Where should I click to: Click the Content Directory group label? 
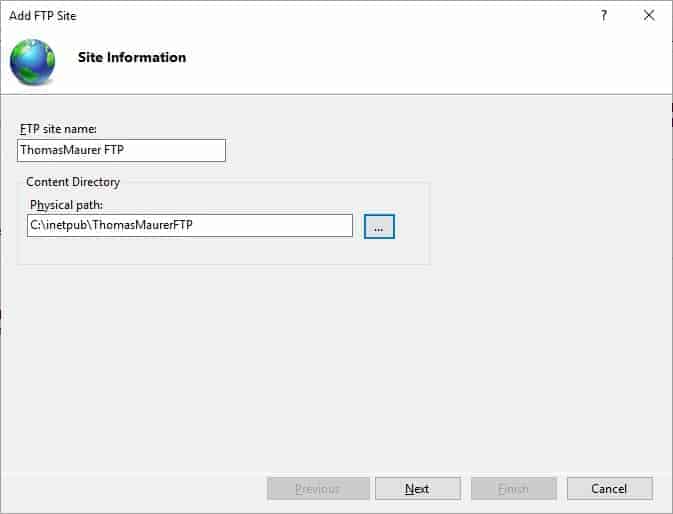pyautogui.click(x=73, y=182)
